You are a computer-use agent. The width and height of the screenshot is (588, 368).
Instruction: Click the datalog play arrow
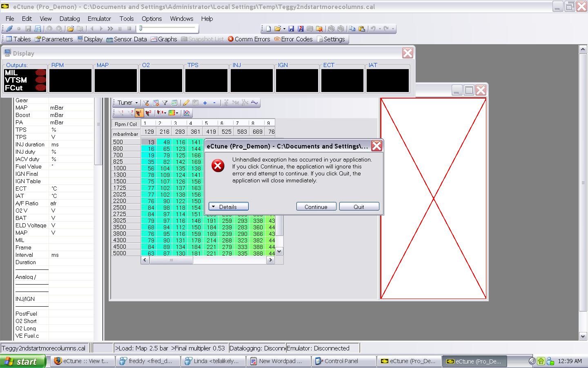(x=101, y=29)
